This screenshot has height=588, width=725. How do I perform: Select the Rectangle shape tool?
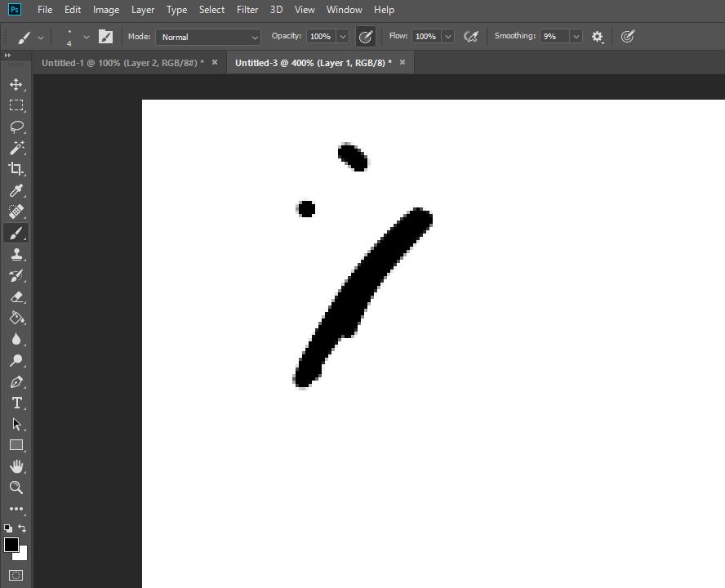(16, 445)
